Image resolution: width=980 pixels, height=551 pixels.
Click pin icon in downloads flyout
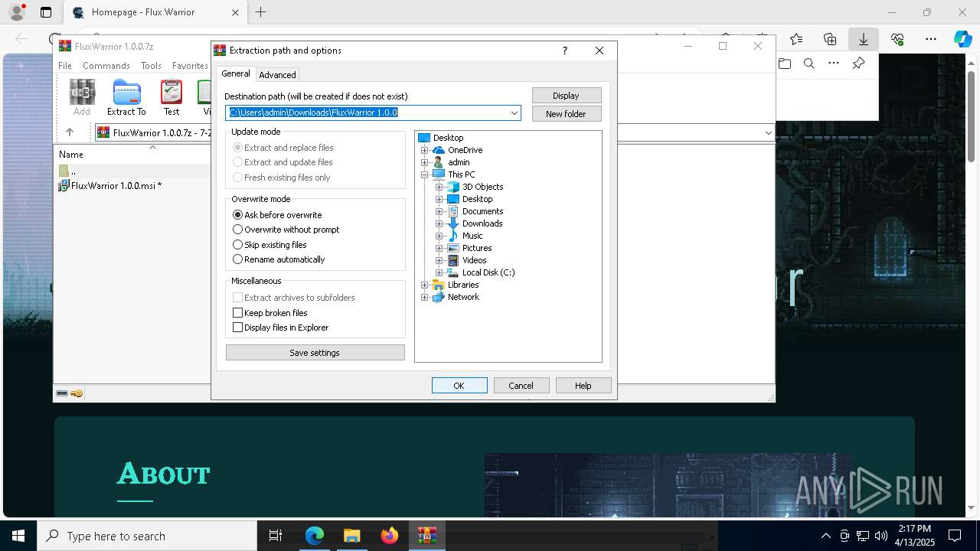coord(859,64)
